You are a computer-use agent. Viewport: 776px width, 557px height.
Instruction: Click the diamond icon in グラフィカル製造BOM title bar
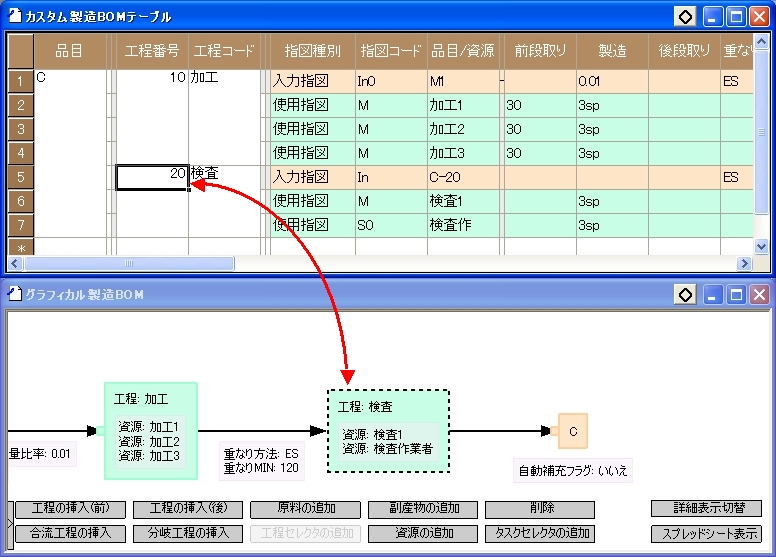(x=685, y=296)
